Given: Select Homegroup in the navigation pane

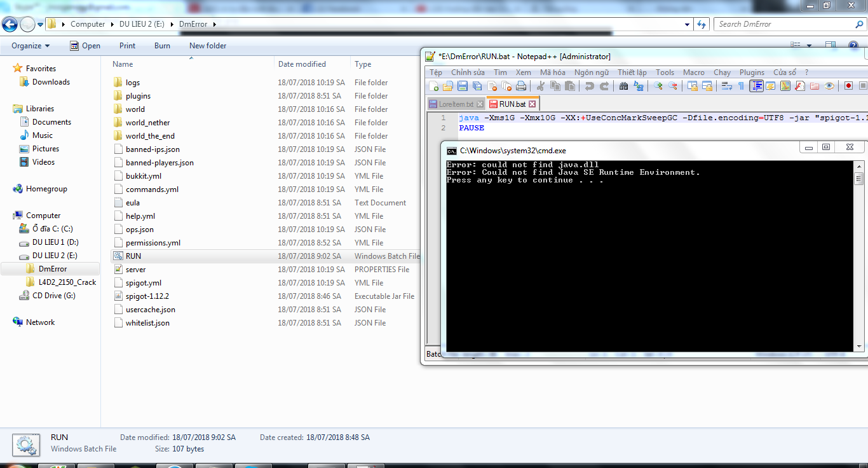Looking at the screenshot, I should (x=46, y=189).
